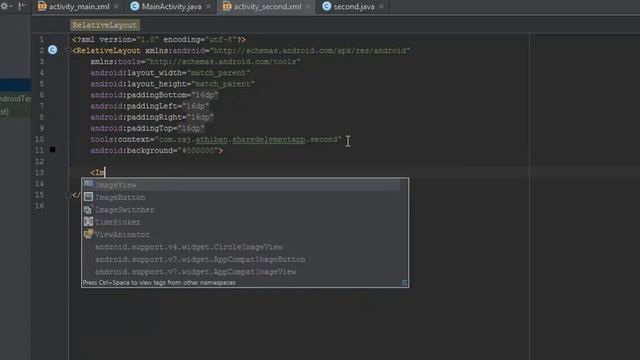Click the paddingBottom 16dp value
This screenshot has width=640, height=360.
point(204,95)
